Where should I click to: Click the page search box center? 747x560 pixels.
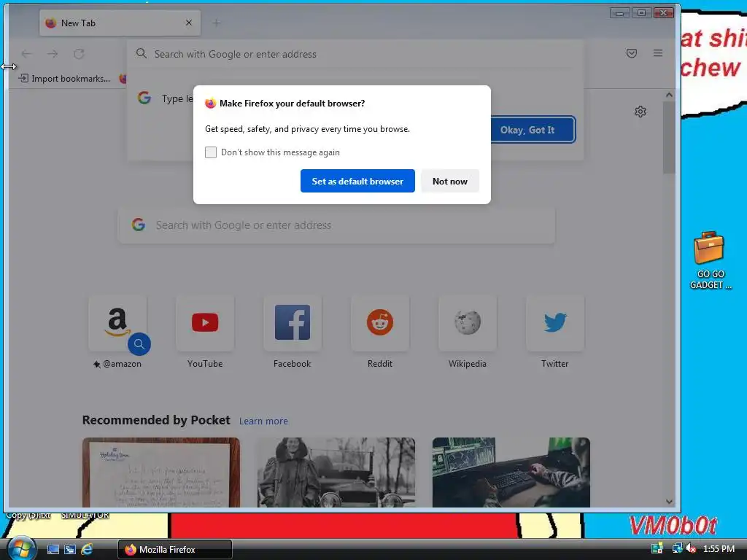336,225
